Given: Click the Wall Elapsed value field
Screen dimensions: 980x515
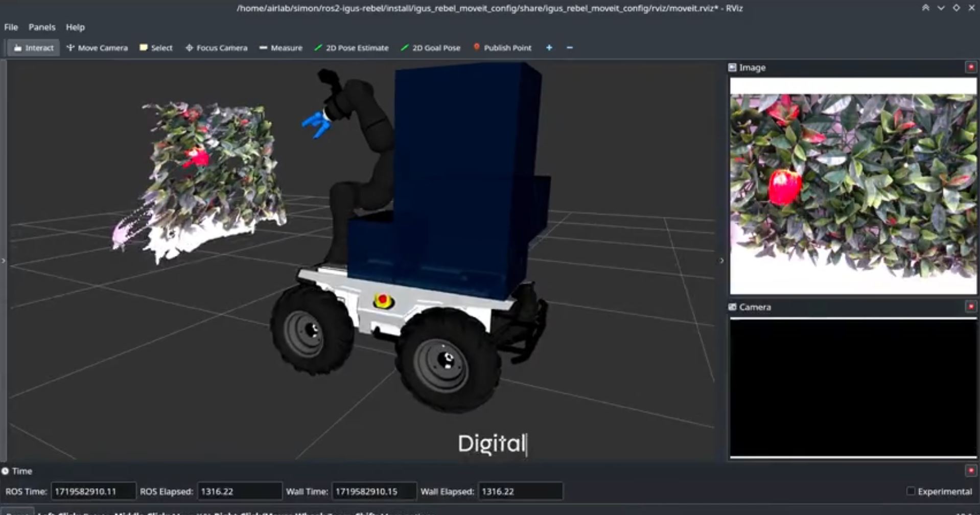Looking at the screenshot, I should tap(520, 491).
